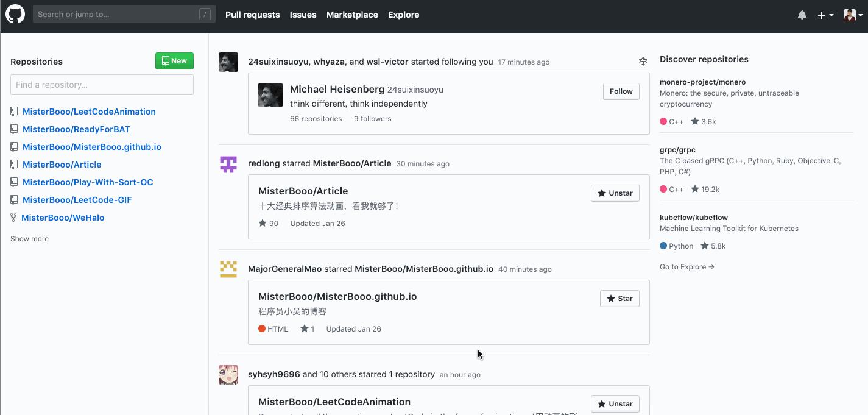Click the green New repository button
The width and height of the screenshot is (868, 415).
tap(174, 61)
